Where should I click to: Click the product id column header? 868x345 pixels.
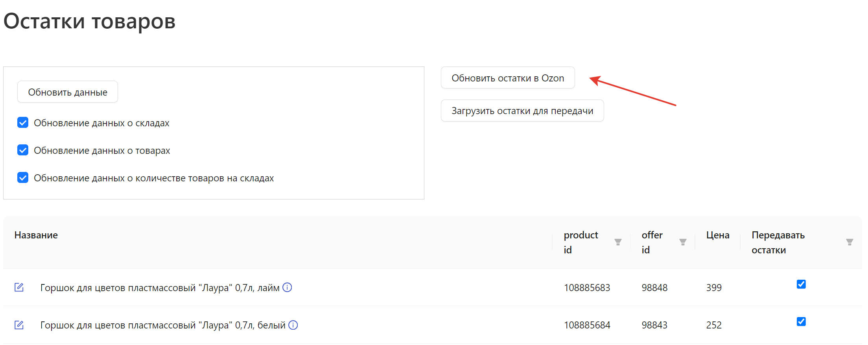pyautogui.click(x=581, y=242)
